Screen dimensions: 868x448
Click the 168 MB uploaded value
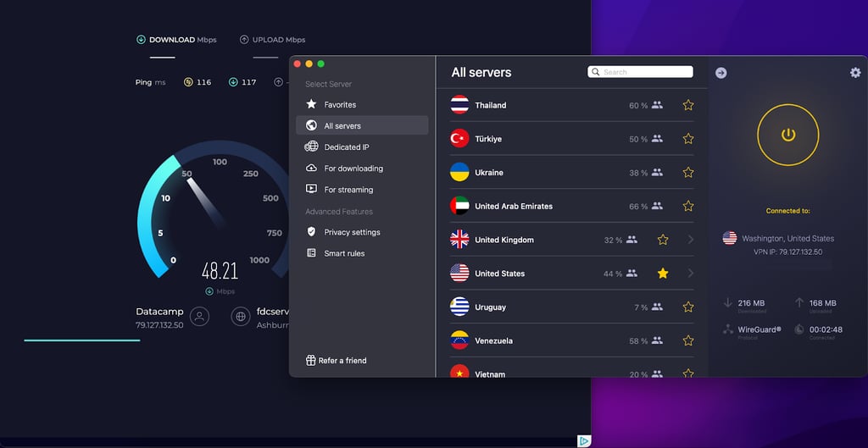(822, 303)
